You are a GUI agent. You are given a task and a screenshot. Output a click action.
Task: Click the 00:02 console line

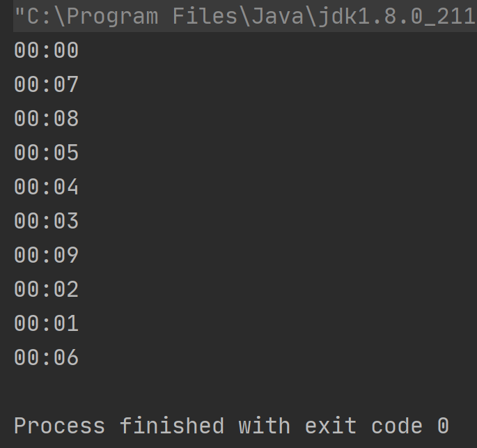46,289
